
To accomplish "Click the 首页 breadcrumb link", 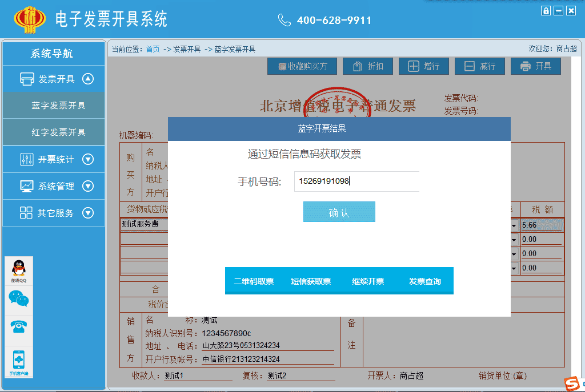I will [153, 49].
